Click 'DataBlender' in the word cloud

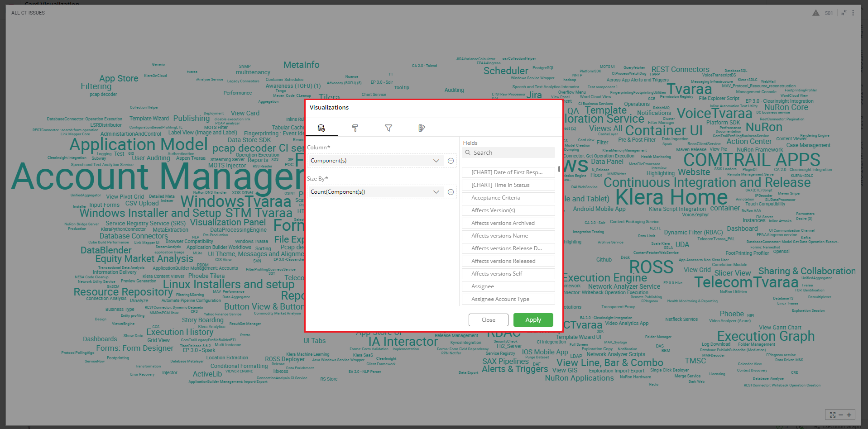tap(106, 250)
